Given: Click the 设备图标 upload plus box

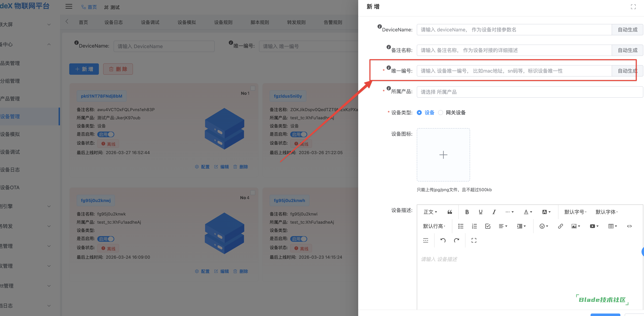Looking at the screenshot, I should pyautogui.click(x=443, y=155).
